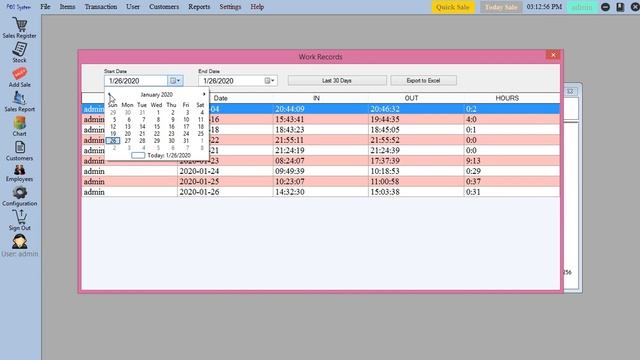Screen dimensions: 640x360
Task: Select January 15 in the calendar
Action: point(157,127)
